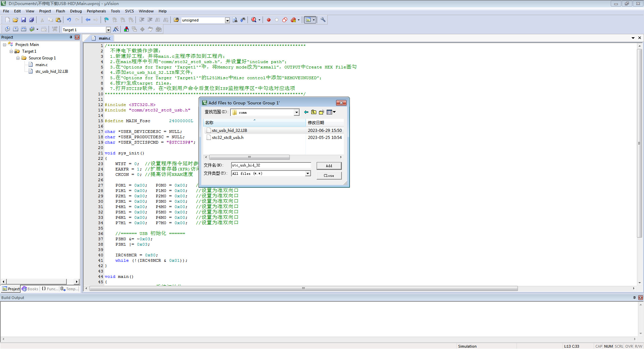Navigate backwards with the blue arrow
This screenshot has width=644, height=349.
tap(88, 20)
